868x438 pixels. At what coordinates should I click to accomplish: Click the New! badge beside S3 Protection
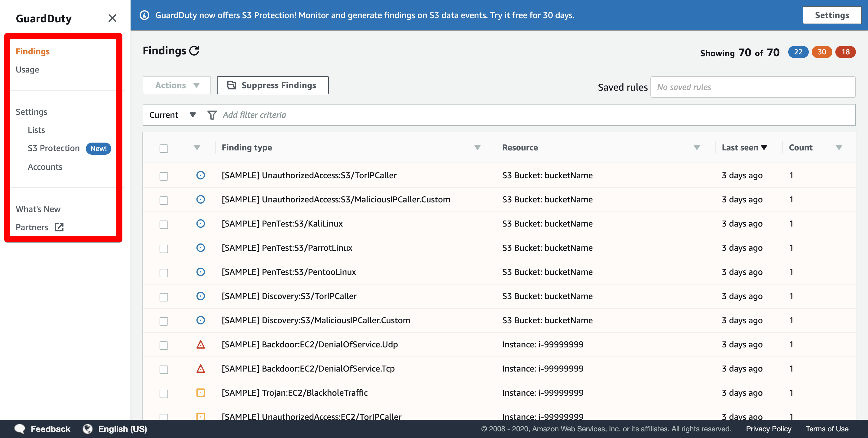point(99,149)
